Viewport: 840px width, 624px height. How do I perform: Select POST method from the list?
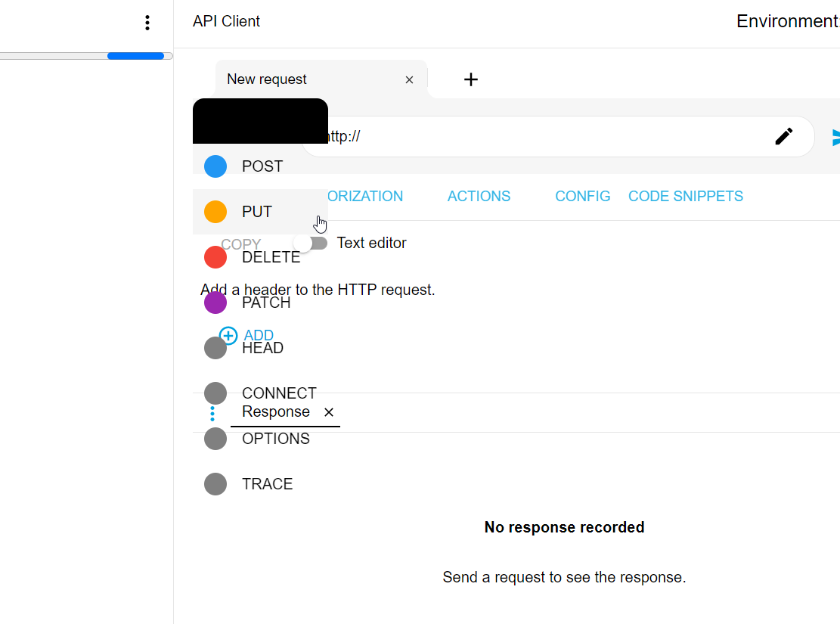coord(260,166)
